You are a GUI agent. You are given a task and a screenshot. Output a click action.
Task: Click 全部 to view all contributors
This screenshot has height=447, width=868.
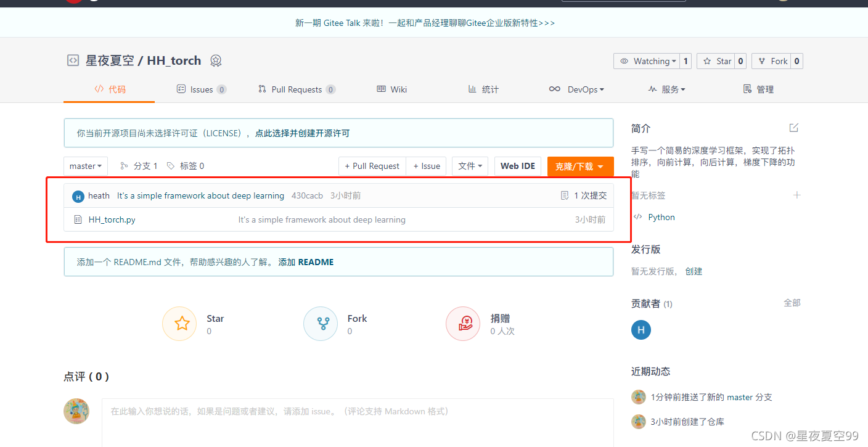coord(792,303)
